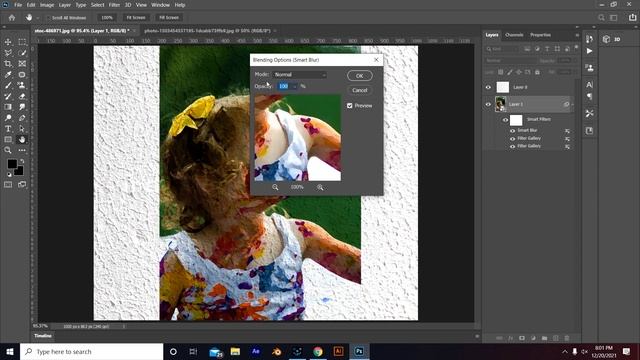Click the Fit Screen button
Viewport: 640px width, 360px height.
[x=136, y=18]
